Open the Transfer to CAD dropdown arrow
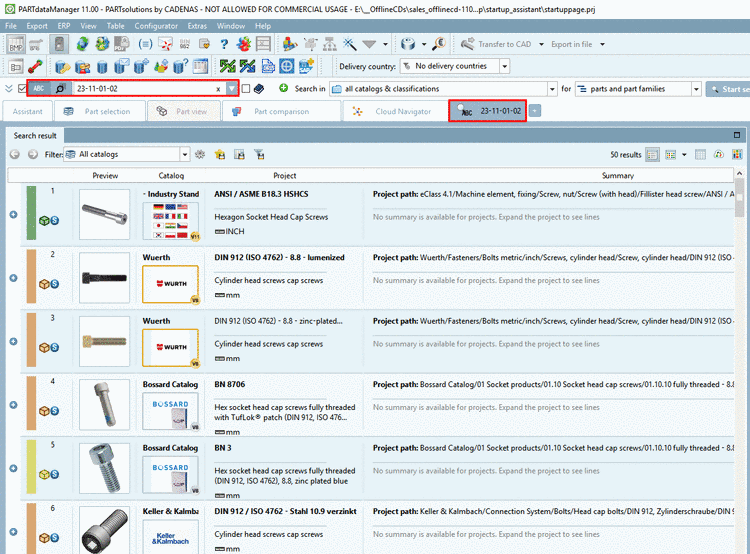The height and width of the screenshot is (554, 750). [x=541, y=44]
